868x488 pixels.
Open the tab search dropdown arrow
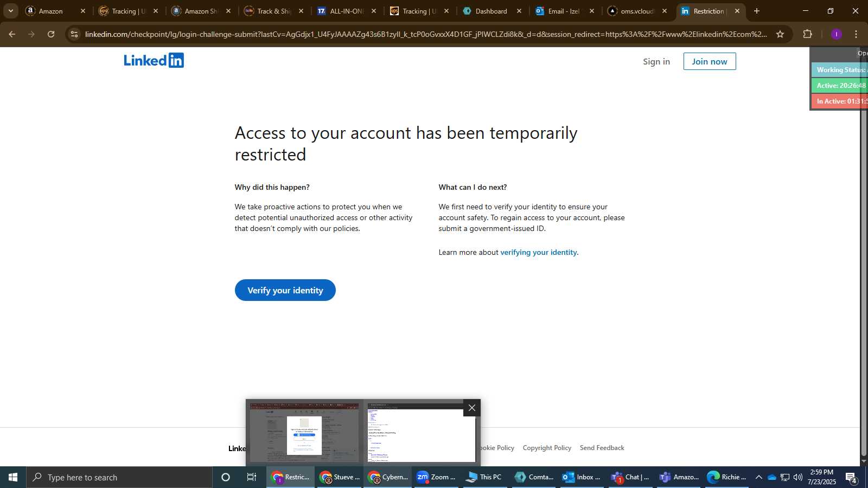tap(10, 11)
